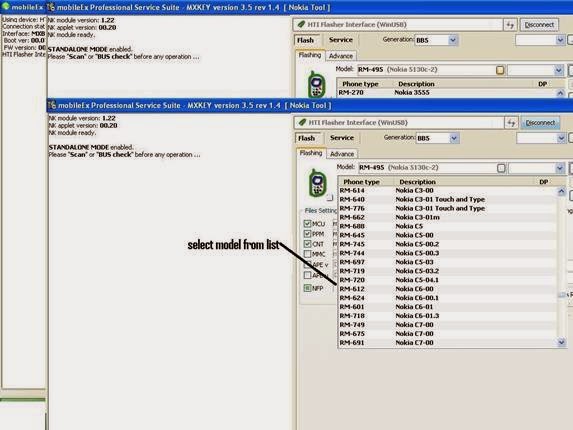Select RM-749 Nokia C7-00 row

click(447, 325)
